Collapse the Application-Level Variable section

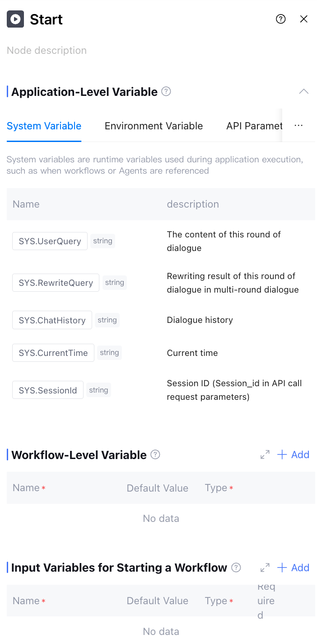coord(304,92)
